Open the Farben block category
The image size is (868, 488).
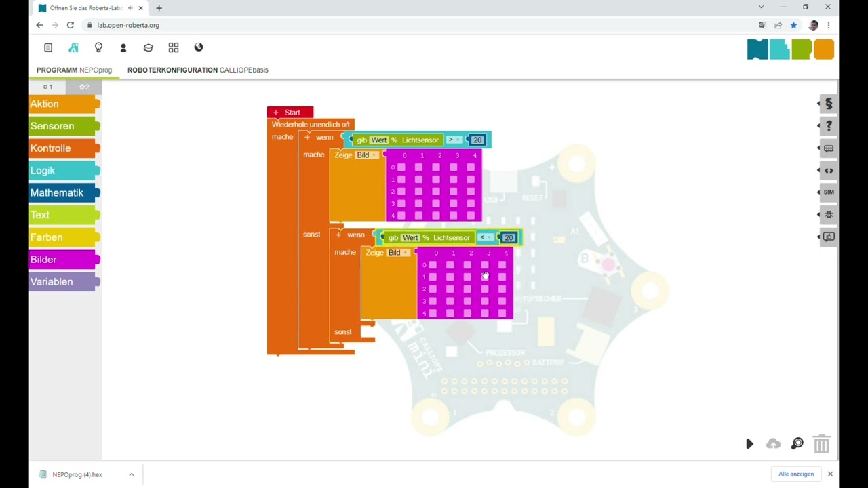click(x=64, y=237)
